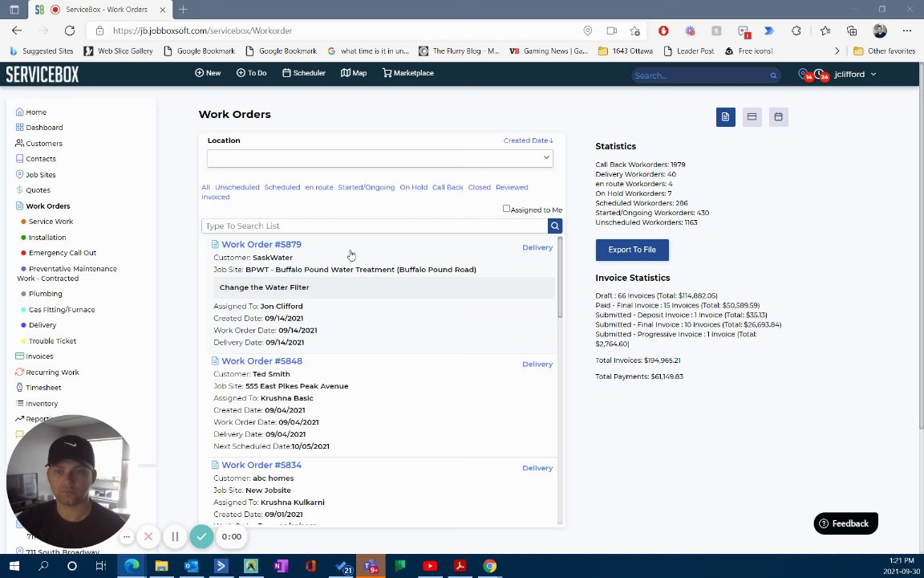Viewport: 924px width, 578px height.
Task: Select the Invoiced status filter
Action: tap(216, 197)
